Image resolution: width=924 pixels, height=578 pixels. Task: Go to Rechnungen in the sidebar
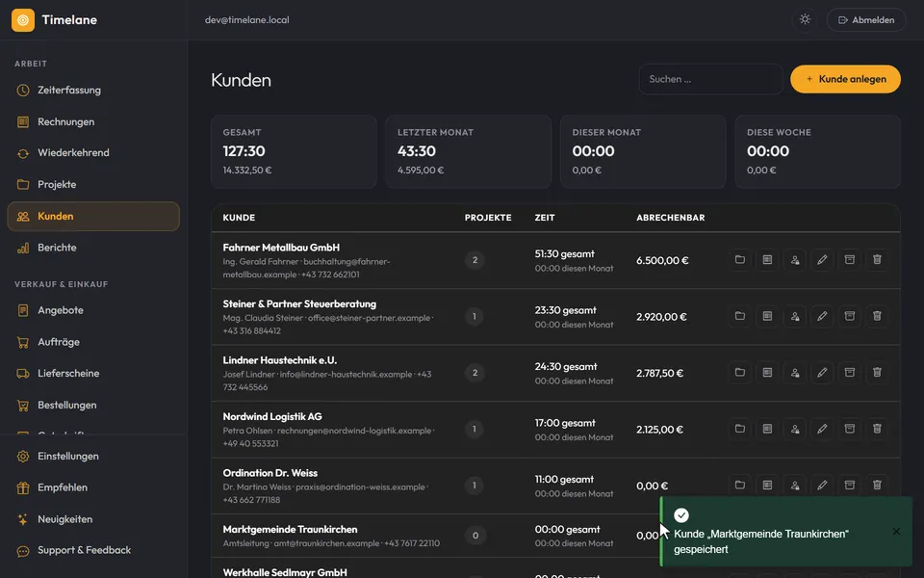click(x=93, y=121)
